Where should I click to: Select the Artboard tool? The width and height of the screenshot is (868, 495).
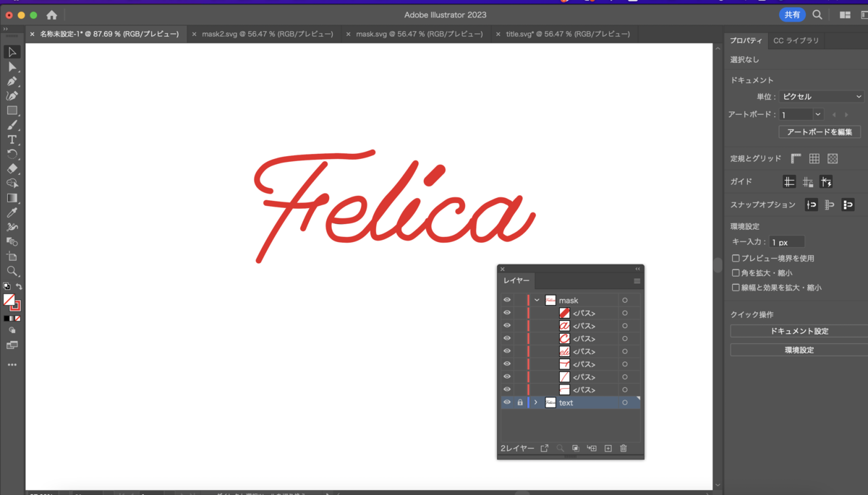[12, 257]
